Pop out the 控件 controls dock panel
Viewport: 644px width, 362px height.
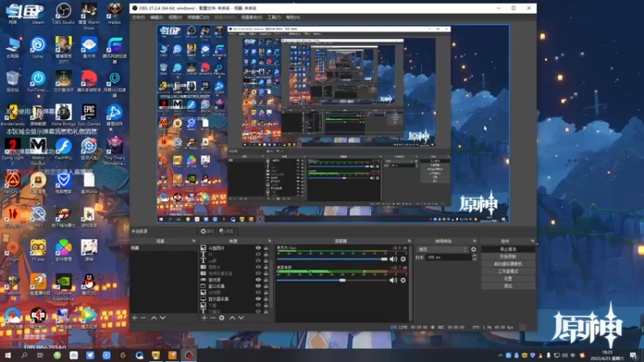pyautogui.click(x=532, y=241)
